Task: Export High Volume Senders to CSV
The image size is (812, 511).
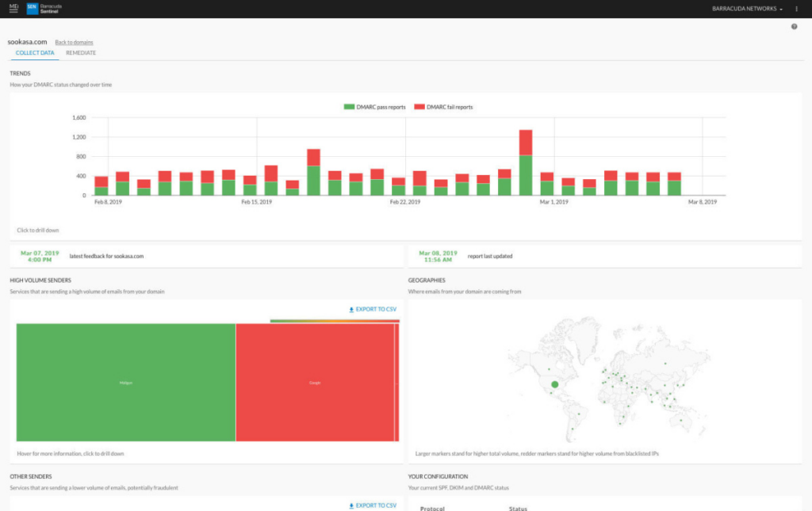Action: [373, 309]
